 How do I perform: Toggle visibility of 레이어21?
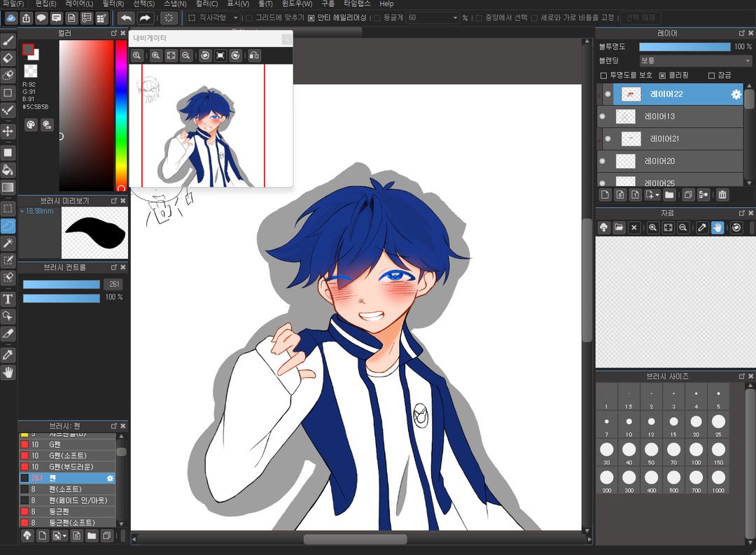click(x=608, y=139)
